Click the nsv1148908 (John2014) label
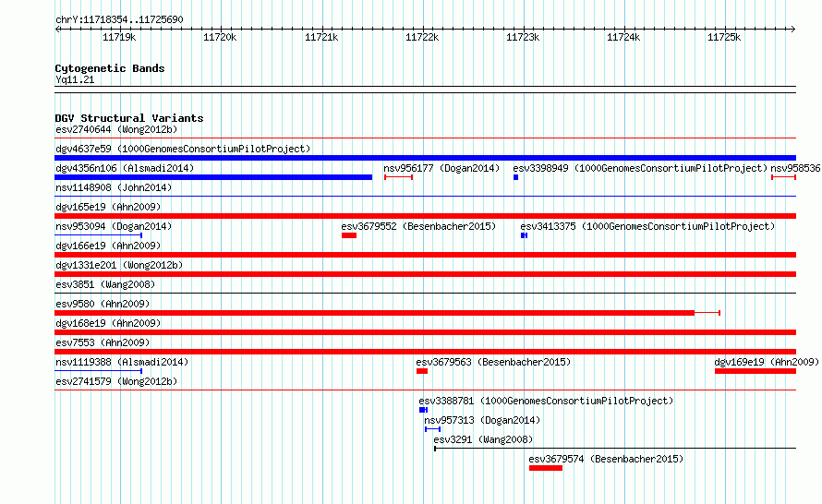 click(114, 187)
